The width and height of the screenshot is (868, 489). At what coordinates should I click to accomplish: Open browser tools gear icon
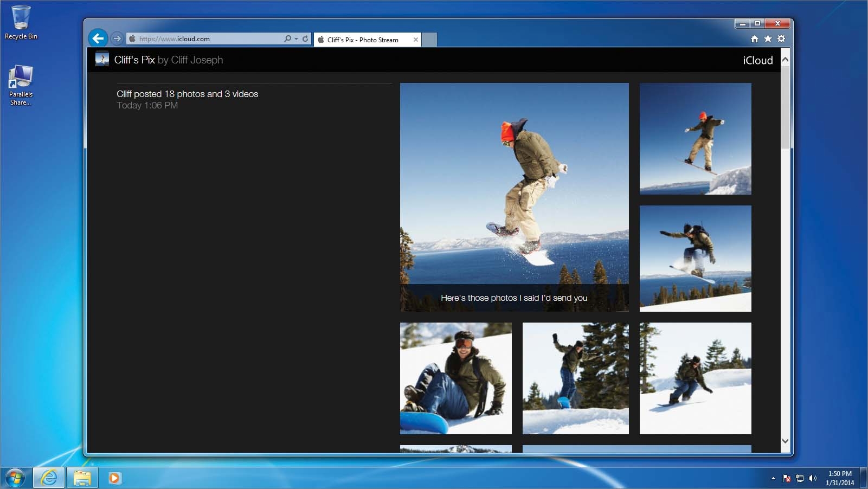[781, 38]
